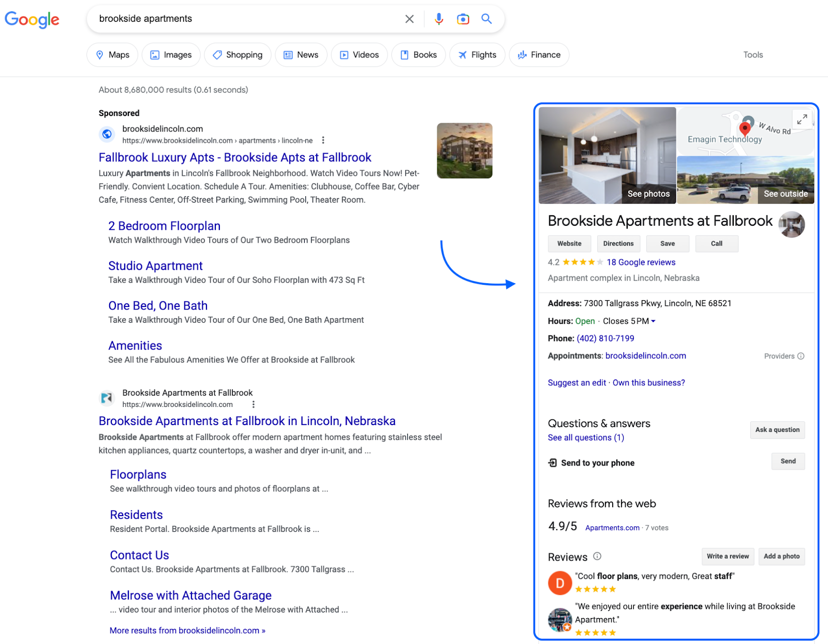This screenshot has height=644, width=828.
Task: Submit search with the magnifying glass icon
Action: 486,19
